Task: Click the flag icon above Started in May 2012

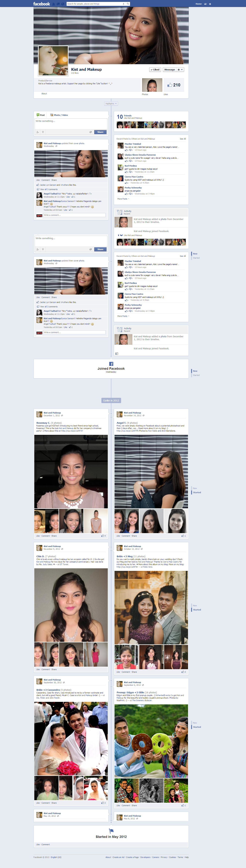Action: click(x=111, y=831)
